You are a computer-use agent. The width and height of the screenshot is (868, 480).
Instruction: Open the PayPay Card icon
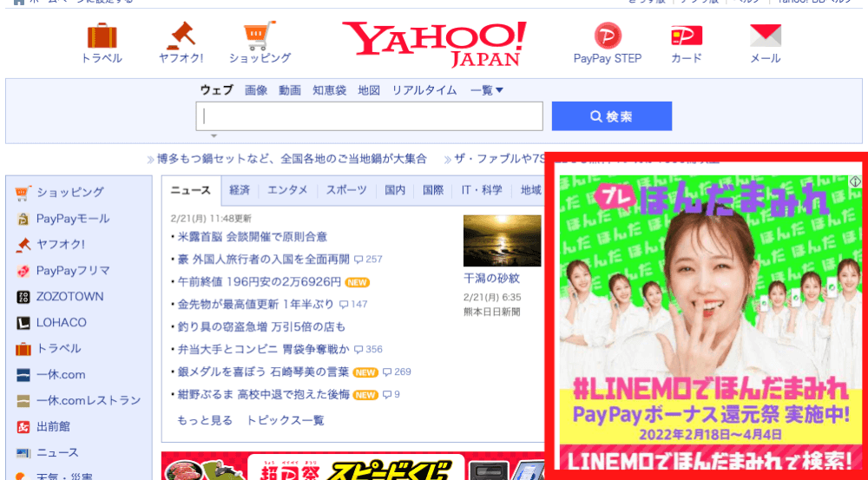[686, 36]
